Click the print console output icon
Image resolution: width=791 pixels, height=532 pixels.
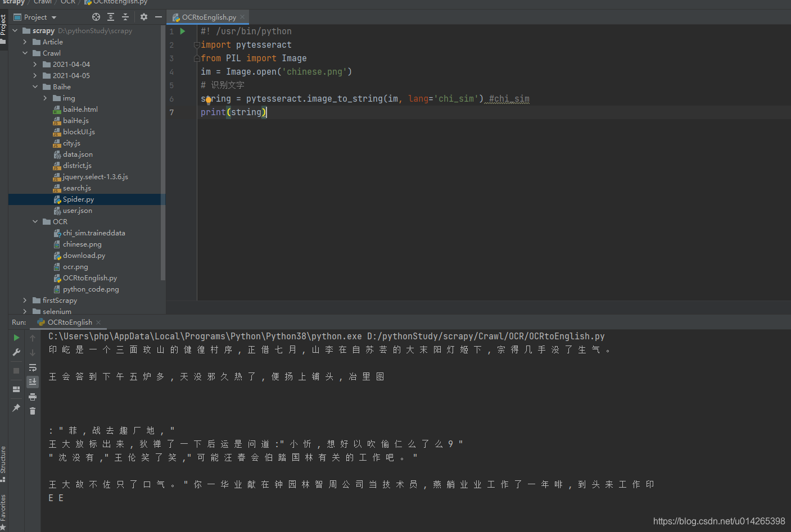pyautogui.click(x=33, y=397)
